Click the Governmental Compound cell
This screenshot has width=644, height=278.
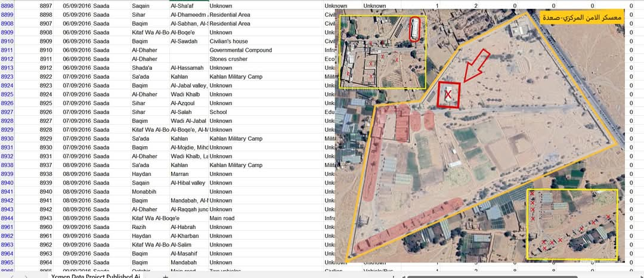240,50
